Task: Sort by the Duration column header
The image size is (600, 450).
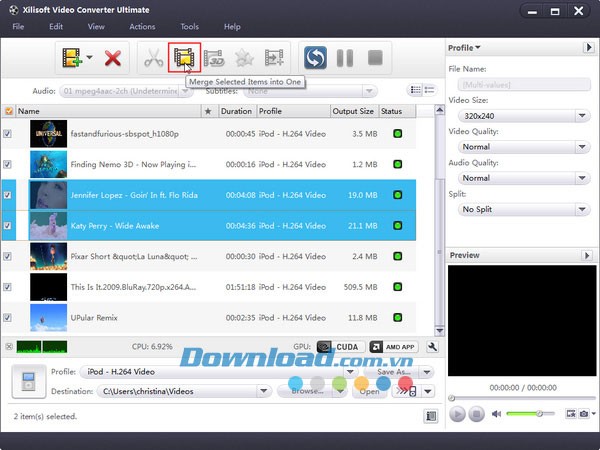Action: click(236, 111)
